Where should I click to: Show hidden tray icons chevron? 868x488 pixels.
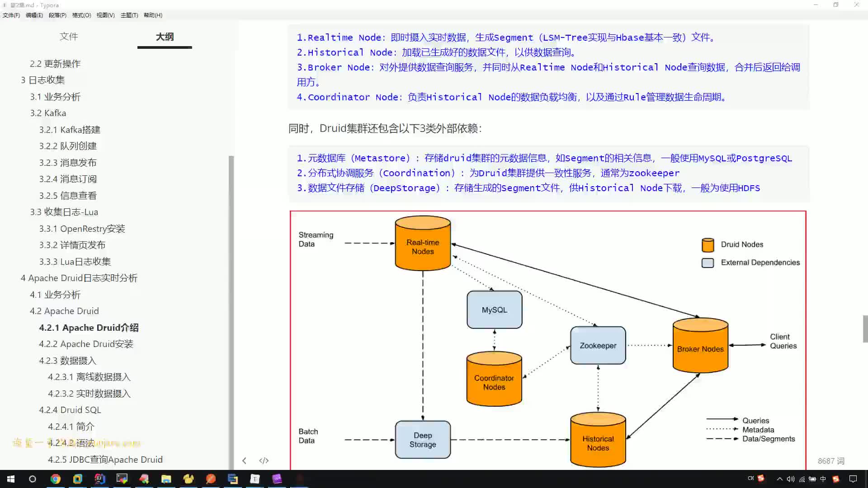(x=779, y=479)
